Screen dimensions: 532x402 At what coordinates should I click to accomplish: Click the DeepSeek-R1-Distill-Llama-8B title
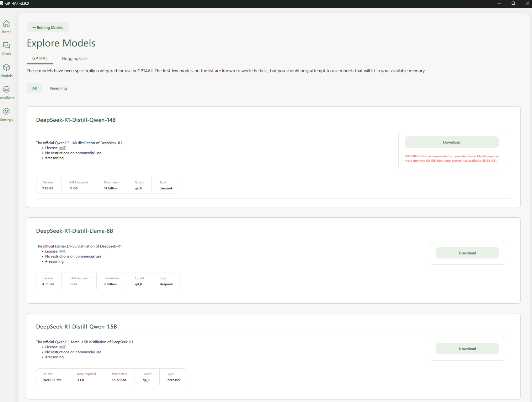[75, 231]
